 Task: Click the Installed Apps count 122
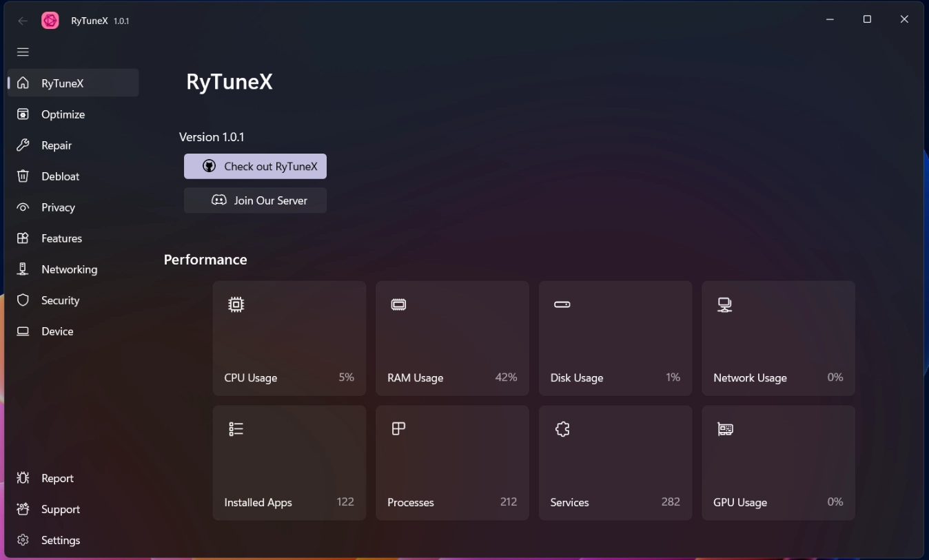coord(345,502)
